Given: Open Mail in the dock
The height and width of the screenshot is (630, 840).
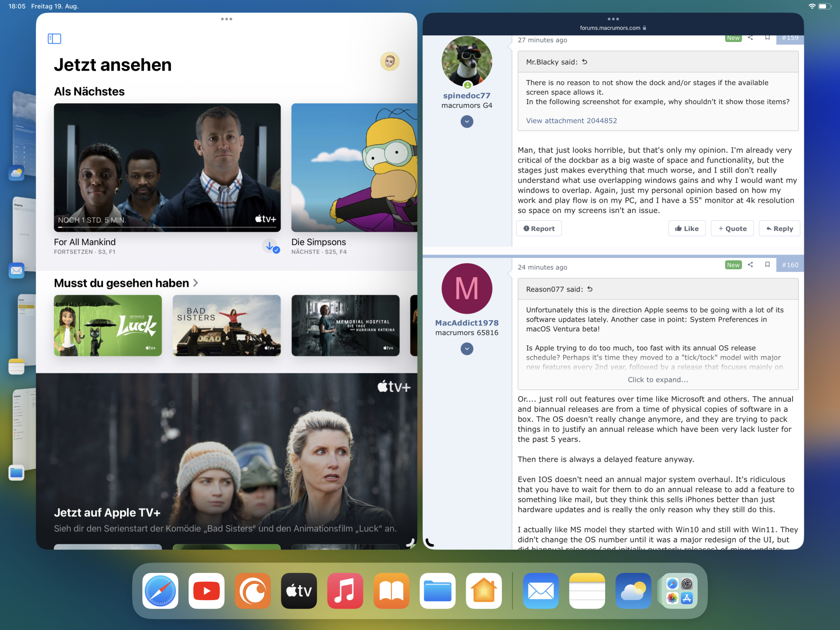Looking at the screenshot, I should coord(541,591).
